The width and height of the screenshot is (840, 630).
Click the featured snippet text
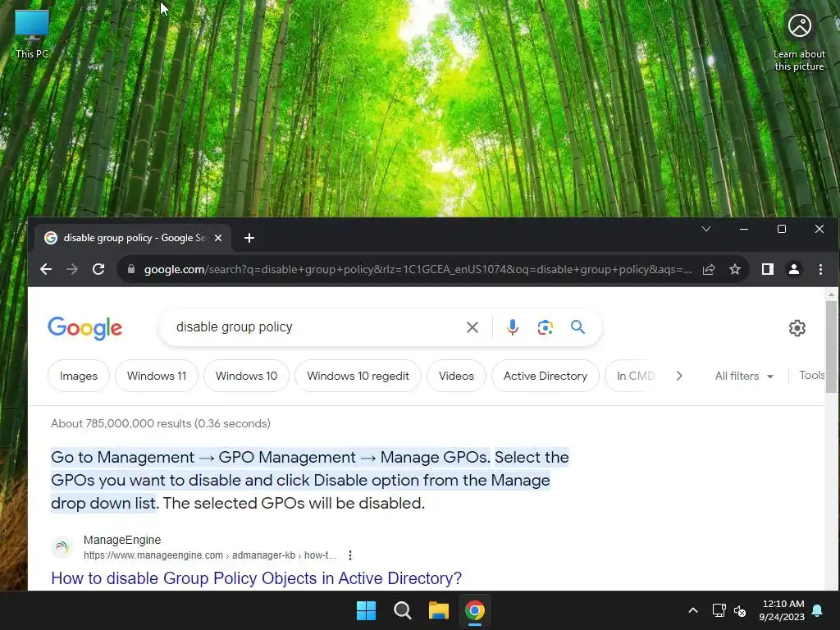click(x=309, y=480)
